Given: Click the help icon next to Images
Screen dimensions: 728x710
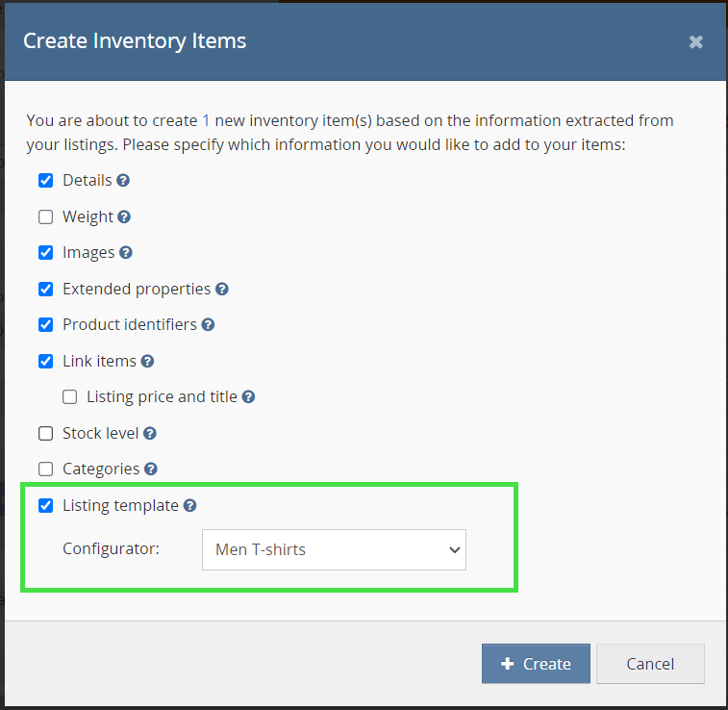Looking at the screenshot, I should pyautogui.click(x=125, y=253).
